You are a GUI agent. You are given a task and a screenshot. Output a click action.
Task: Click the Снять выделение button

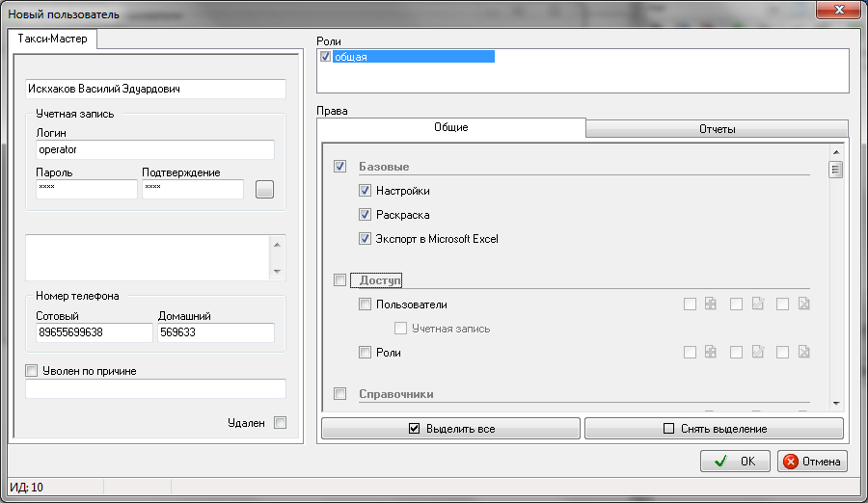coord(714,429)
